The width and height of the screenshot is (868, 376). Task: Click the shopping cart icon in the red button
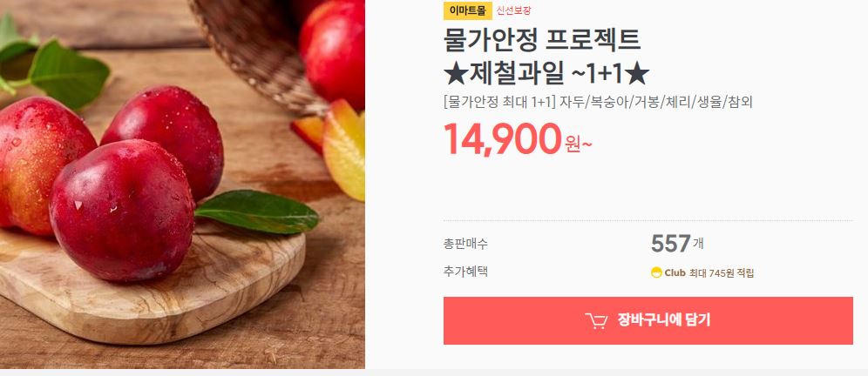coord(596,320)
